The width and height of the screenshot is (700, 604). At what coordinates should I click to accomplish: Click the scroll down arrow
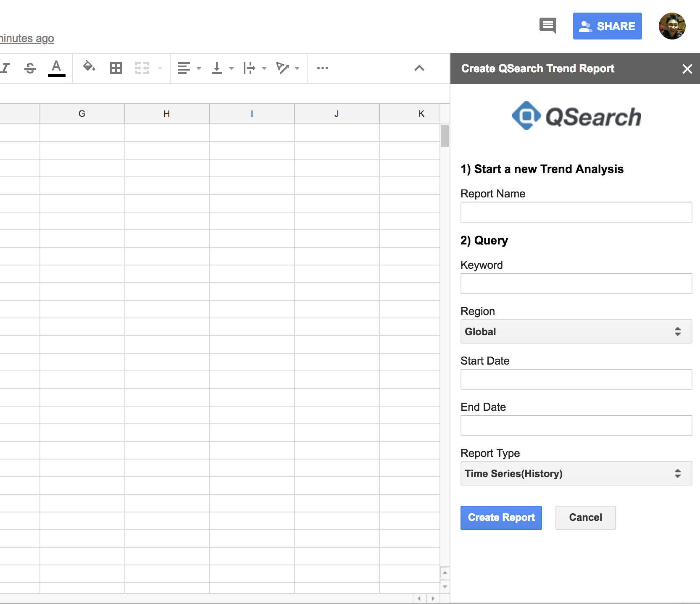(445, 586)
